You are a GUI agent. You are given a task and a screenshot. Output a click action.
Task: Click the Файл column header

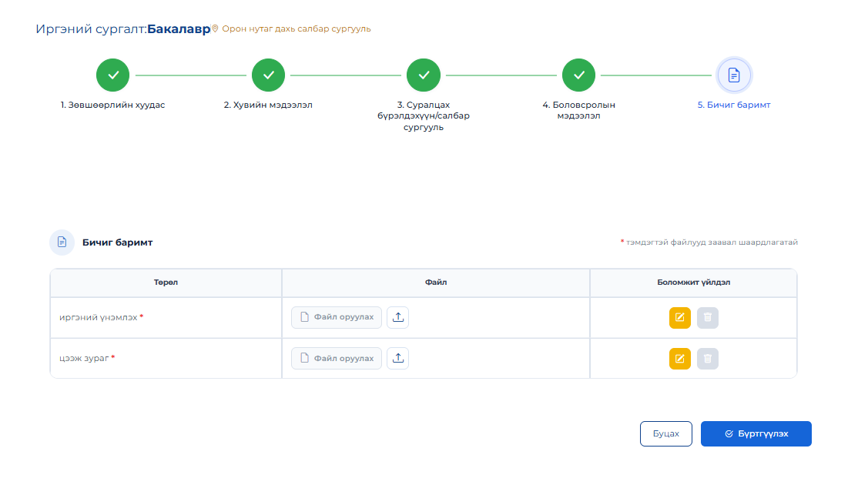click(436, 282)
